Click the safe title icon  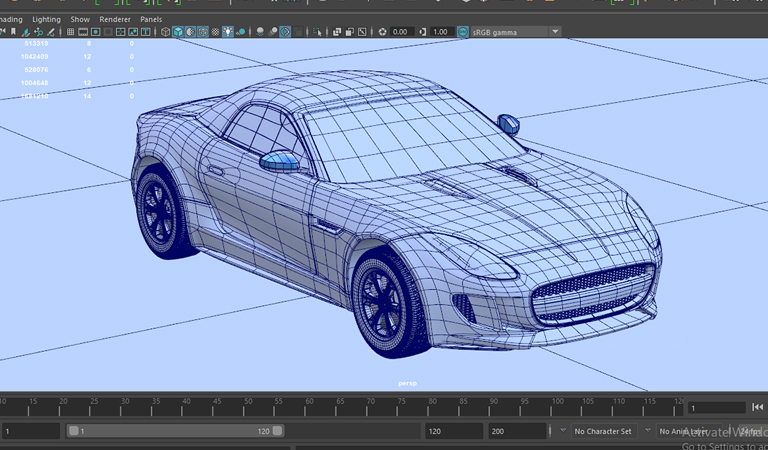[145, 32]
